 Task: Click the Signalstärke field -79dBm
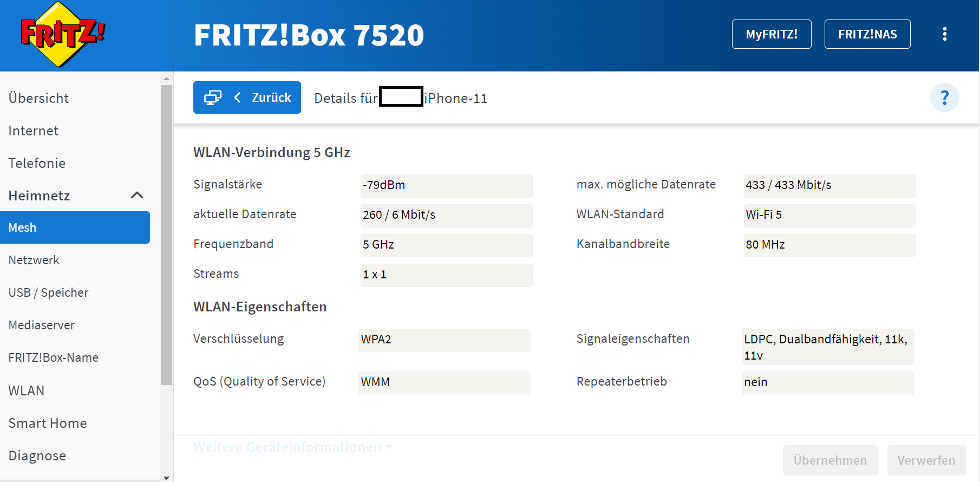pos(446,185)
